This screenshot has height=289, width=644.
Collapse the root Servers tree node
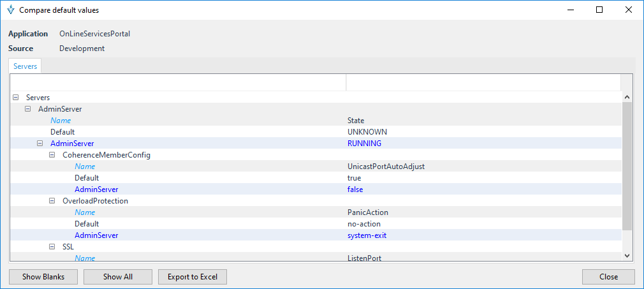point(15,98)
